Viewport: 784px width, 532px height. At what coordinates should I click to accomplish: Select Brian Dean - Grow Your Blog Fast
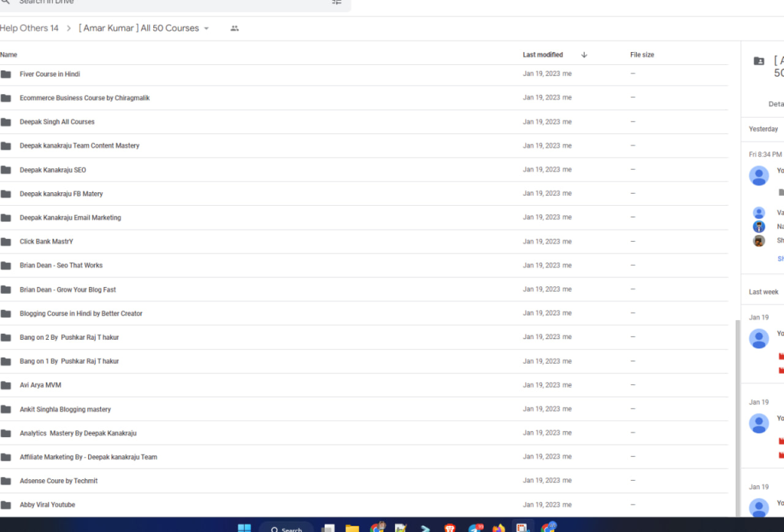point(67,290)
